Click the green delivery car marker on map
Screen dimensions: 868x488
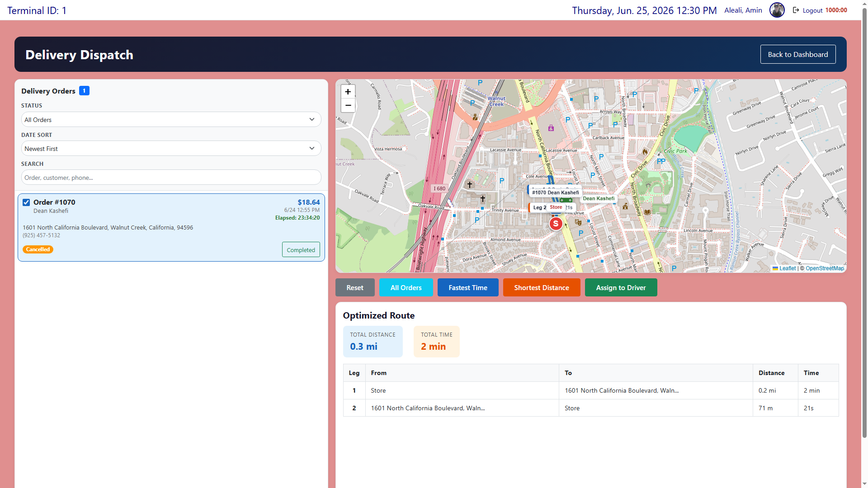566,200
